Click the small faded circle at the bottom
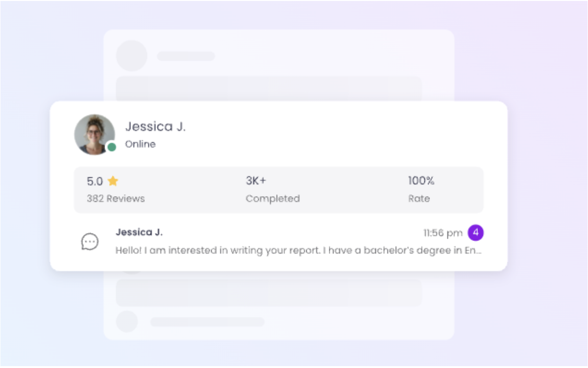Viewport: 588px width, 368px height. (x=127, y=321)
